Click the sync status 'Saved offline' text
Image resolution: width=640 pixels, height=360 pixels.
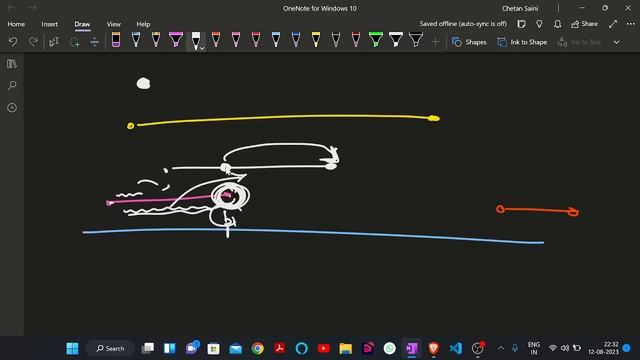tap(463, 24)
